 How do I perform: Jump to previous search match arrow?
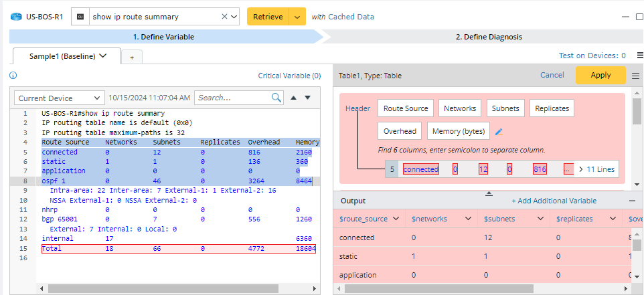coord(293,98)
